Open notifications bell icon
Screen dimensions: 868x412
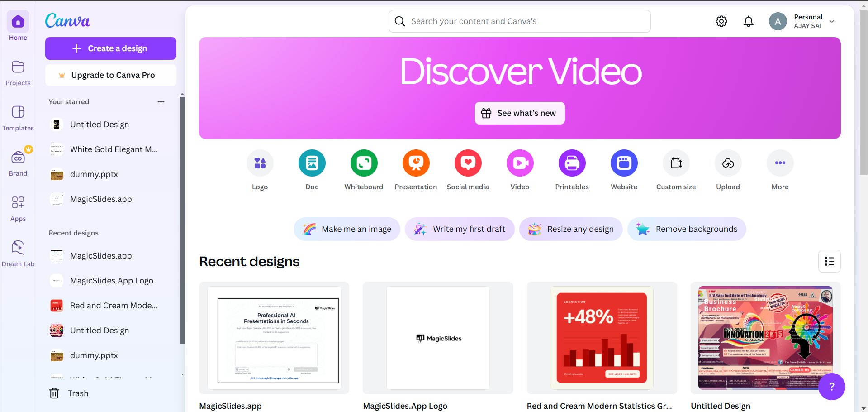(749, 21)
